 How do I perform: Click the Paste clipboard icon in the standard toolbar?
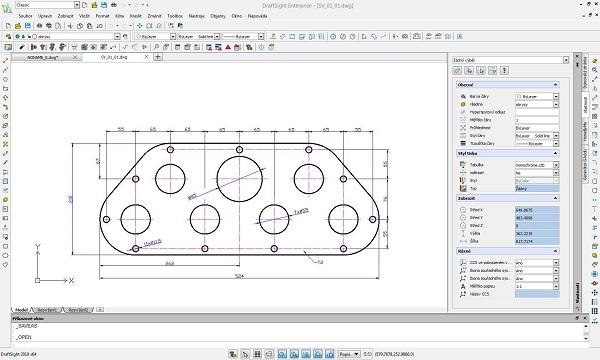90,26
